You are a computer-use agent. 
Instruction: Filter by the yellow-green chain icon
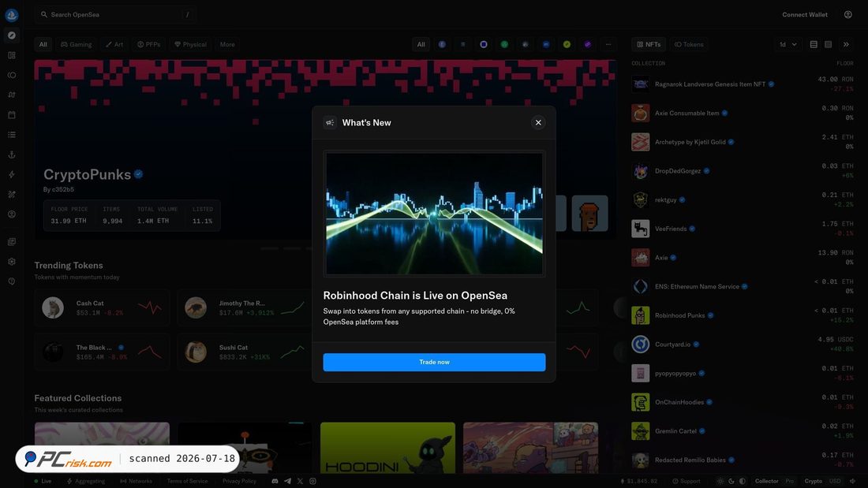point(567,45)
